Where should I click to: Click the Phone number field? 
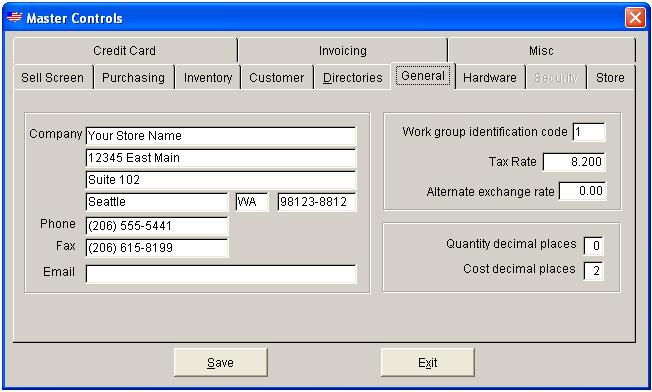[157, 226]
